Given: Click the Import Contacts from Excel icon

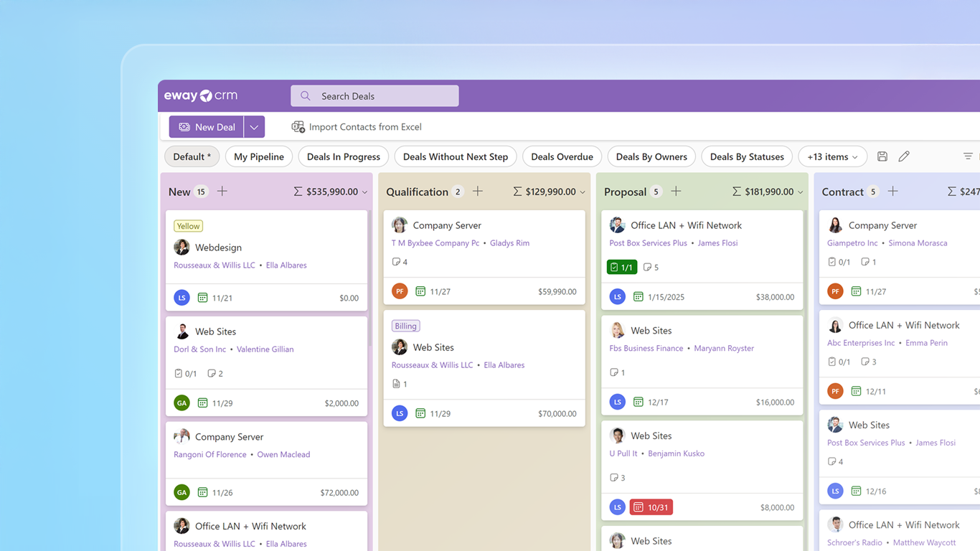Looking at the screenshot, I should 298,126.
